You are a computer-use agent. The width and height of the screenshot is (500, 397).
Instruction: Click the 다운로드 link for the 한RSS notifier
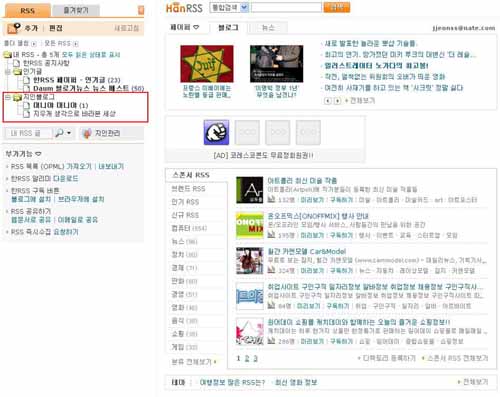click(x=66, y=179)
